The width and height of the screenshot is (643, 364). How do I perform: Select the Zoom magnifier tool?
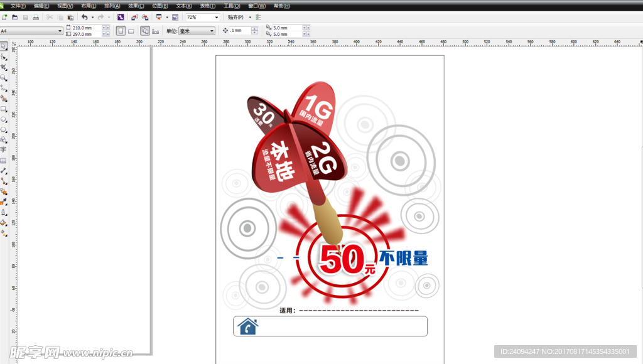(x=4, y=78)
